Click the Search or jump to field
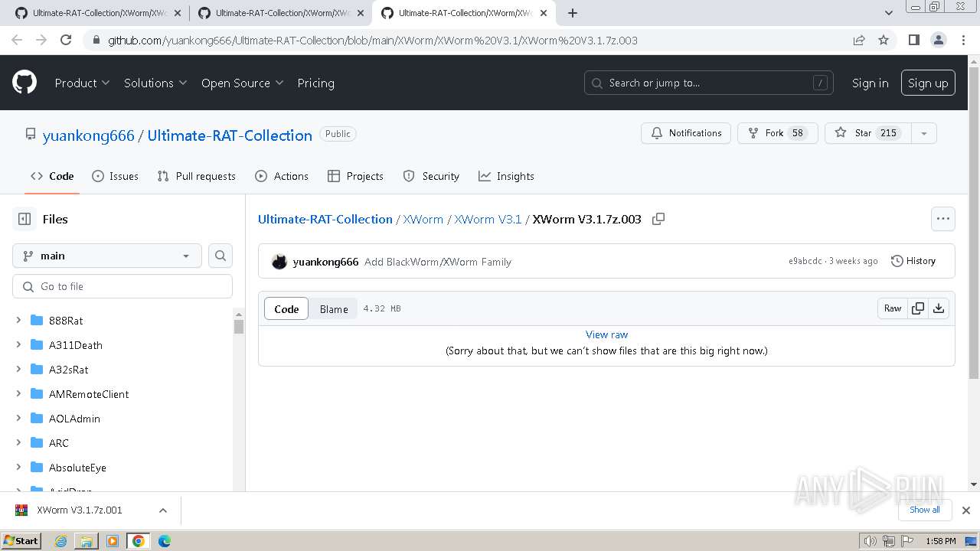The image size is (980, 551). pyautogui.click(x=709, y=83)
